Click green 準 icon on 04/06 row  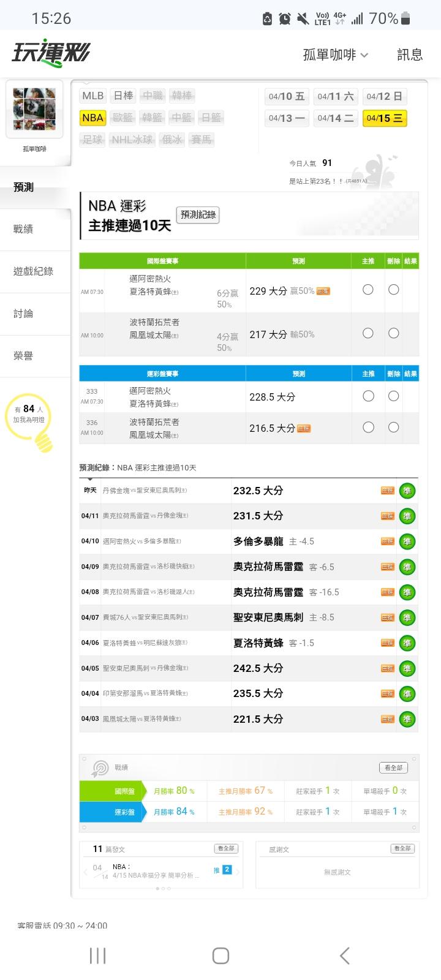[407, 643]
